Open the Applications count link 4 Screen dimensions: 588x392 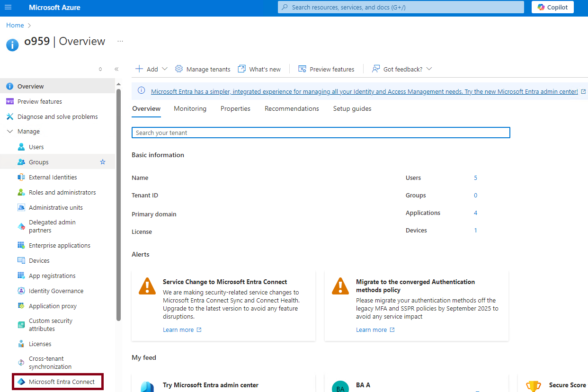pos(476,213)
